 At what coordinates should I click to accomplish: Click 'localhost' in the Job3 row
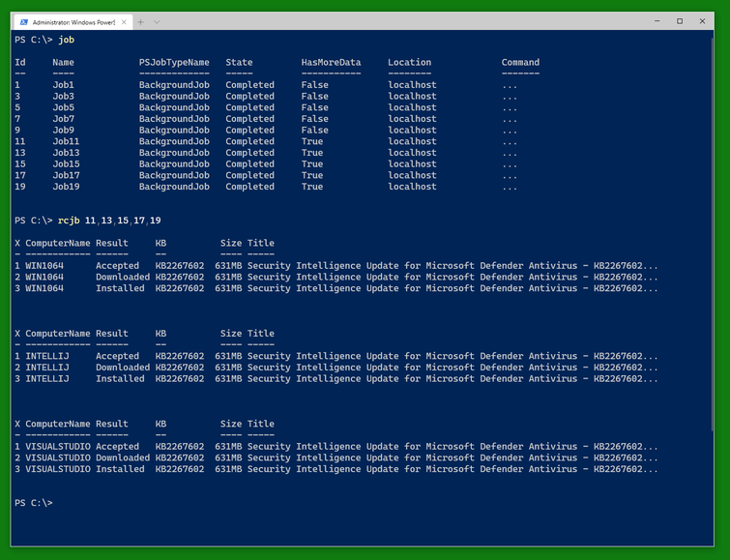pyautogui.click(x=413, y=96)
